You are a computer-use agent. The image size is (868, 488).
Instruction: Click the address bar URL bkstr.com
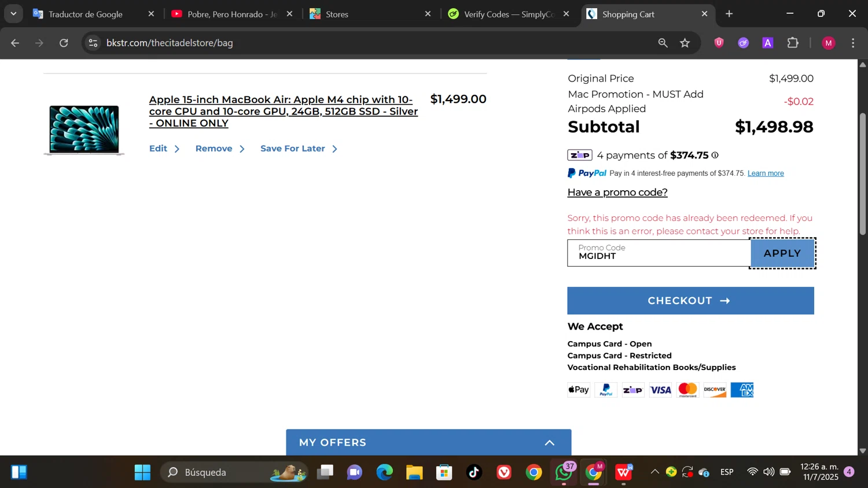[x=170, y=43]
